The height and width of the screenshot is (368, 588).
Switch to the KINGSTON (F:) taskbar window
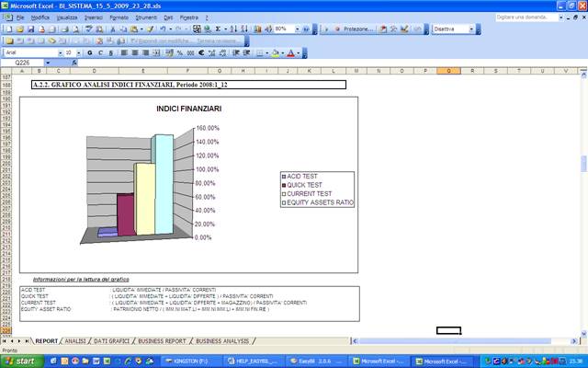click(191, 362)
